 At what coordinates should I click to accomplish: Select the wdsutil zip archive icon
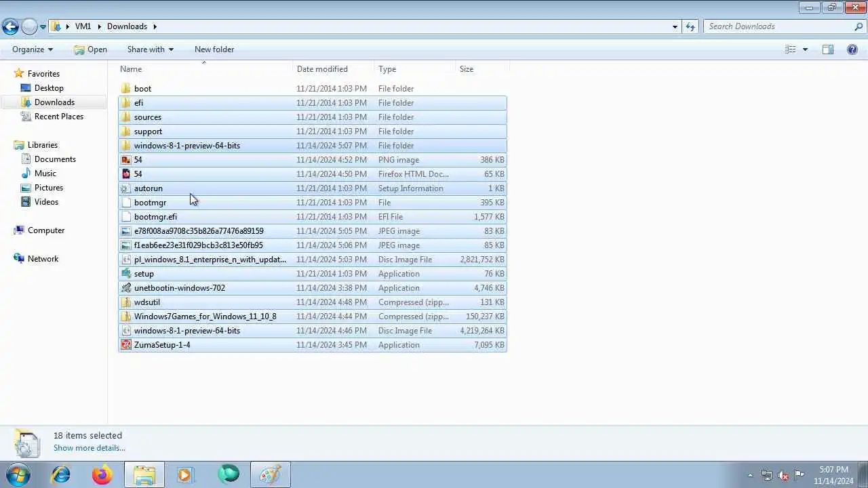pos(126,302)
